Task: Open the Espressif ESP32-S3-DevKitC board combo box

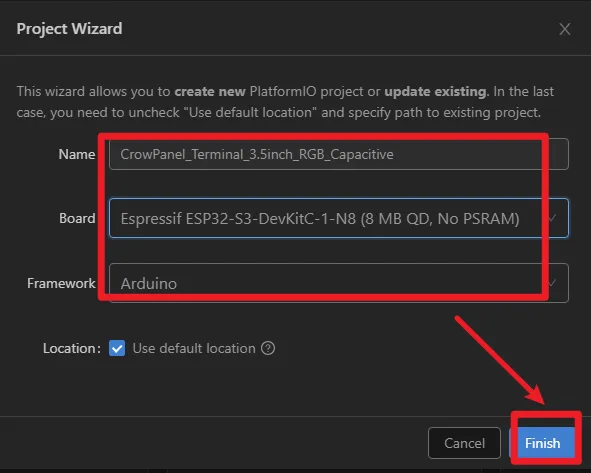Action: tap(338, 218)
